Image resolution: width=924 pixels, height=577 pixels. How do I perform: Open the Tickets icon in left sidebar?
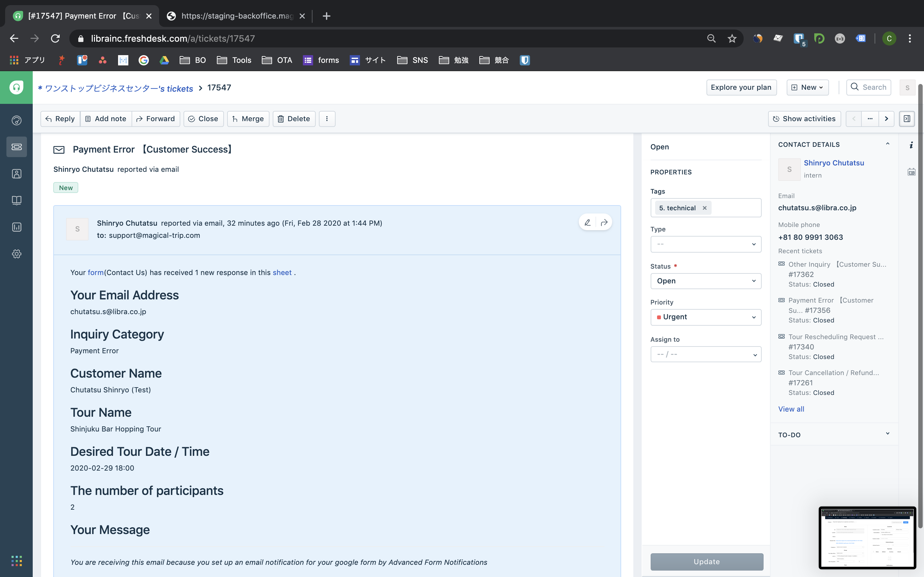click(16, 147)
